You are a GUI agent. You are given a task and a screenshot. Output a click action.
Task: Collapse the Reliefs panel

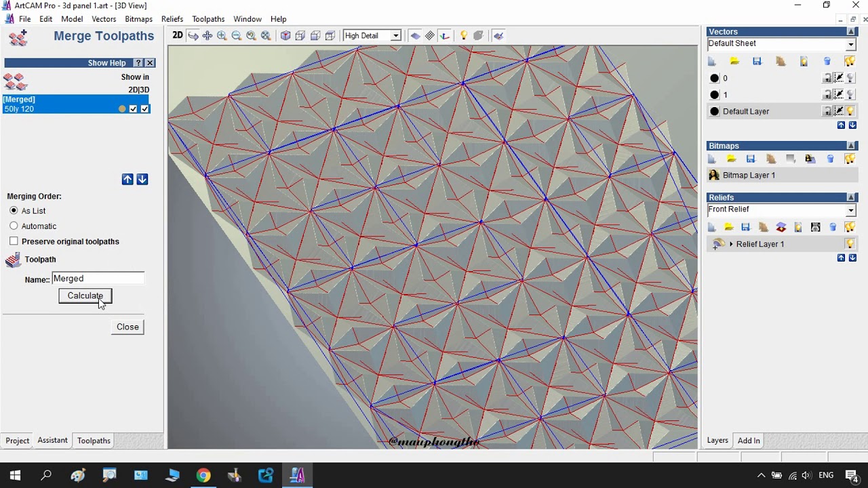click(851, 197)
